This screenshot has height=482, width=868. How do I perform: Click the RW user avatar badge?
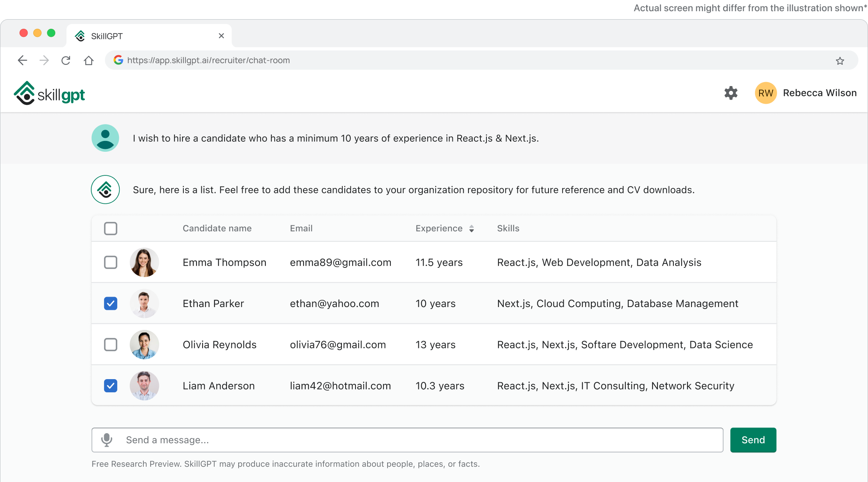point(766,93)
